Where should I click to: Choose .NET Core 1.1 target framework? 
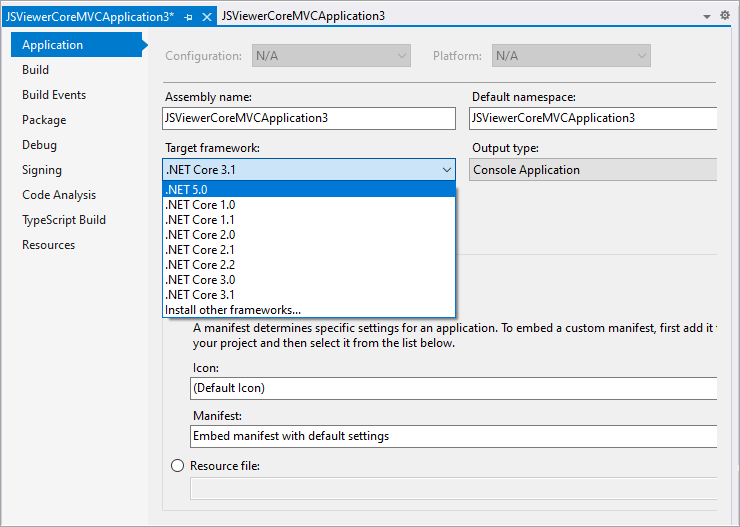coord(309,220)
